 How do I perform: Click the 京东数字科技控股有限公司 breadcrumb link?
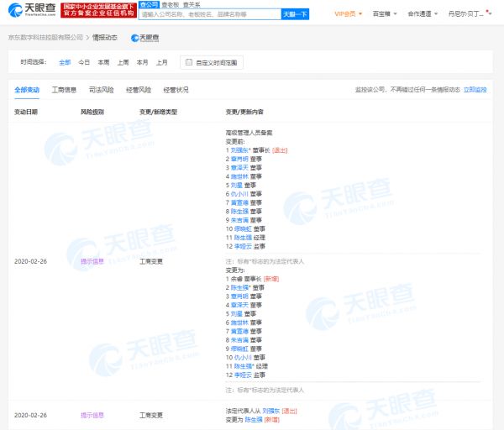pyautogui.click(x=48, y=38)
